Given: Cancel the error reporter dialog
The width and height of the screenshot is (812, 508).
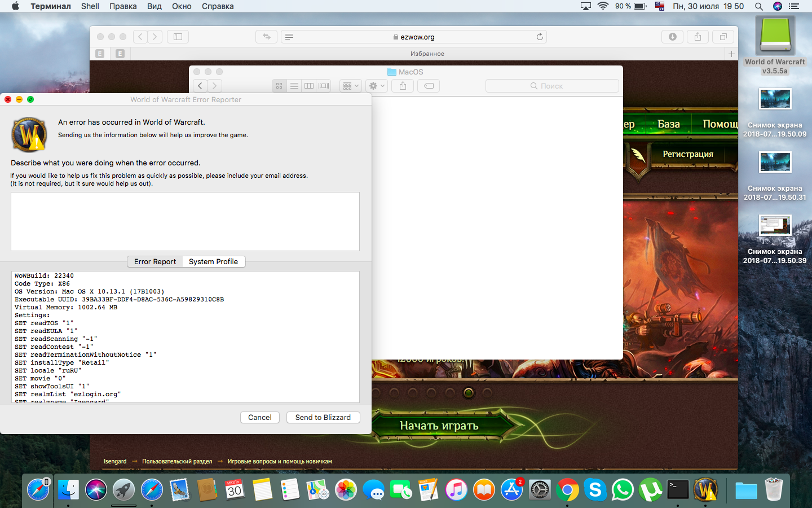Looking at the screenshot, I should (x=259, y=417).
